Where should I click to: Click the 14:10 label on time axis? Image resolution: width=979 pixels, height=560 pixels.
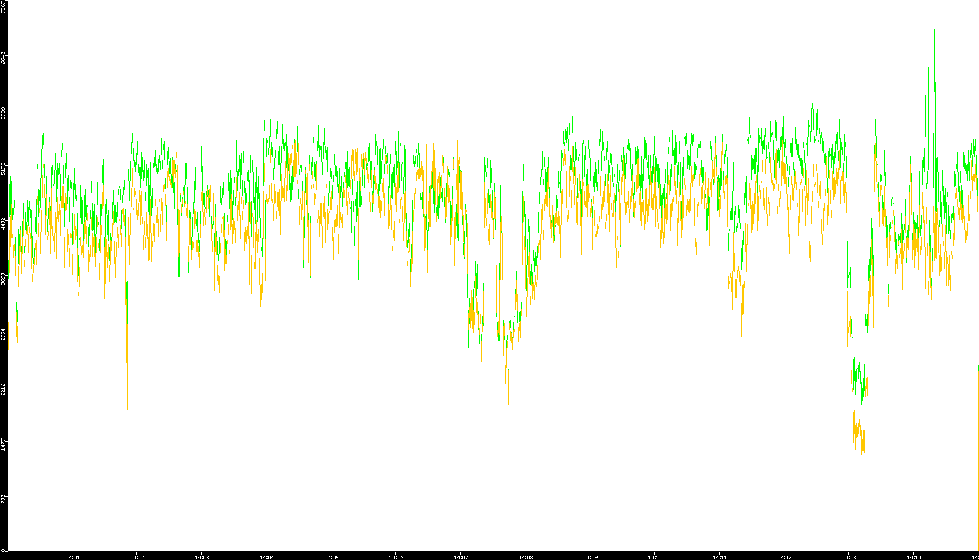(655, 557)
